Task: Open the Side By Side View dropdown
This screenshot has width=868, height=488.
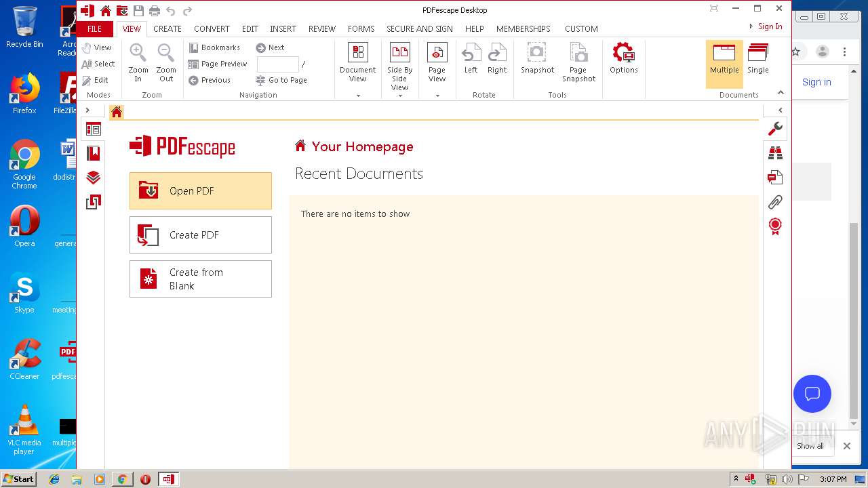Action: pos(399,69)
